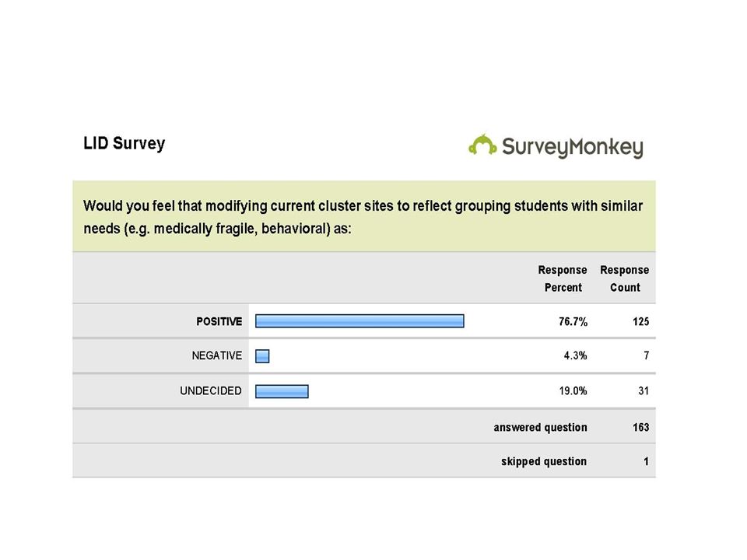This screenshot has height=560, width=747.
Task: Select the LID Survey title
Action: pyautogui.click(x=124, y=143)
